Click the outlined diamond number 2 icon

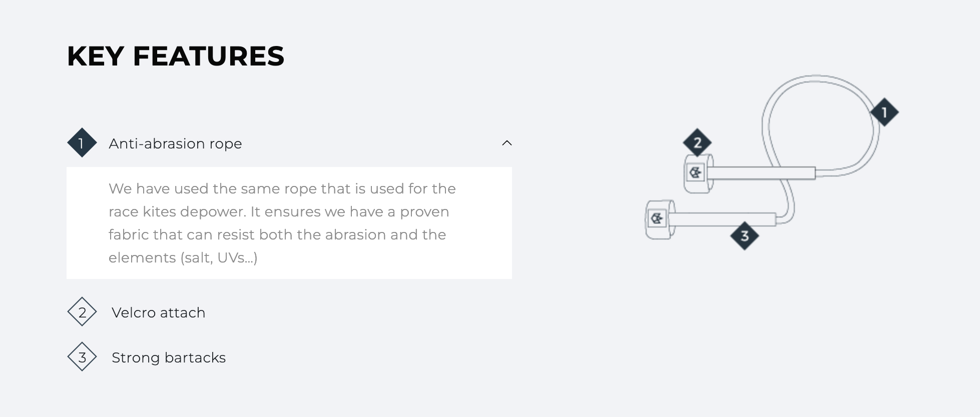pos(82,312)
